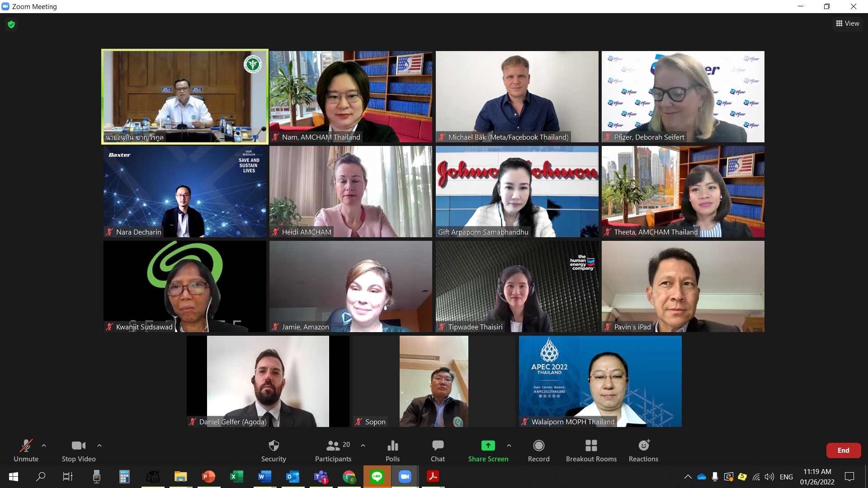Open the Chat panel
This screenshot has width=868, height=488.
coord(438,450)
